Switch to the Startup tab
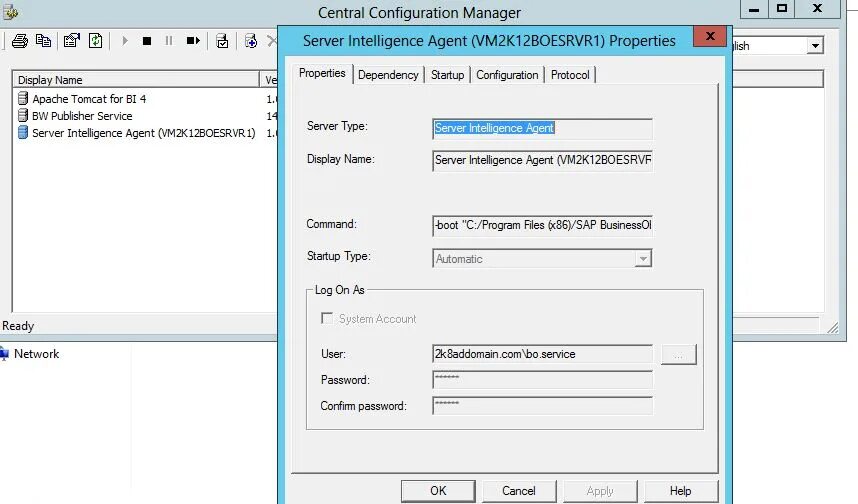Screen dimensions: 858x504 [x=448, y=75]
